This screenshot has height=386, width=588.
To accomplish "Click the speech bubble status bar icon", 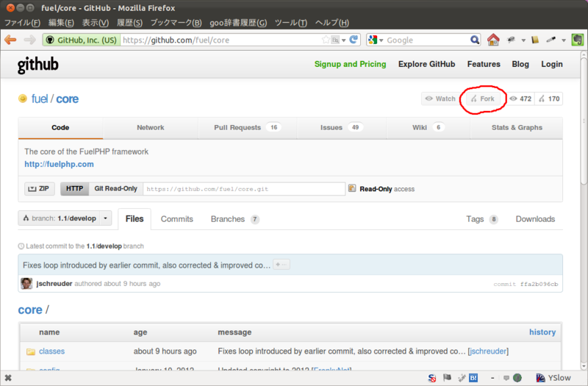I will pos(506,378).
